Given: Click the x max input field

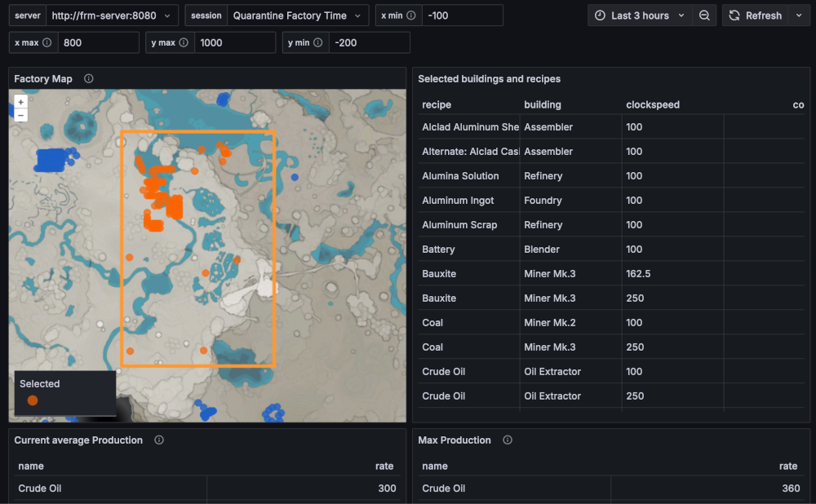Looking at the screenshot, I should coord(99,42).
